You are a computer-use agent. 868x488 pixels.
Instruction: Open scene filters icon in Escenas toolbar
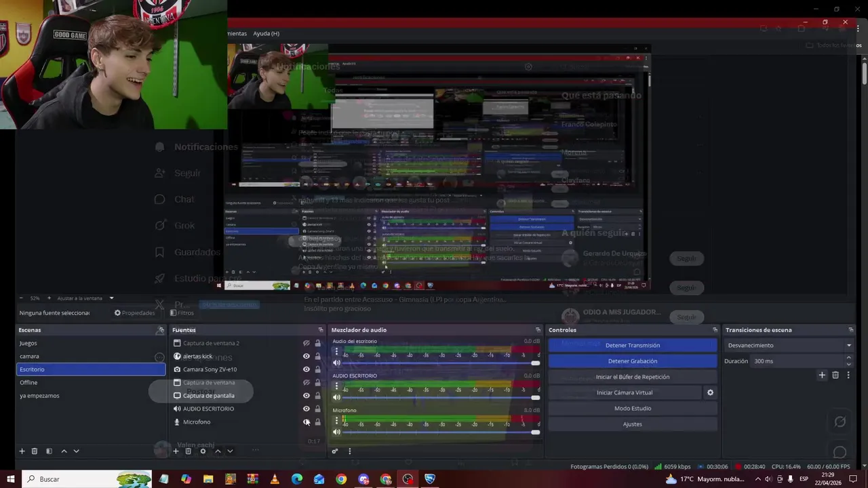tap(49, 451)
